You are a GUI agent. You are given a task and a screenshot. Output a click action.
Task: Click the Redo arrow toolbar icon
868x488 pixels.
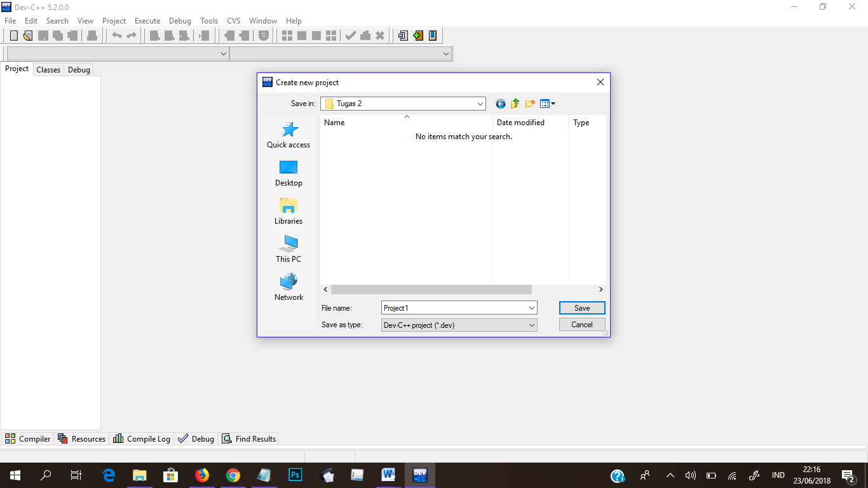tap(132, 36)
